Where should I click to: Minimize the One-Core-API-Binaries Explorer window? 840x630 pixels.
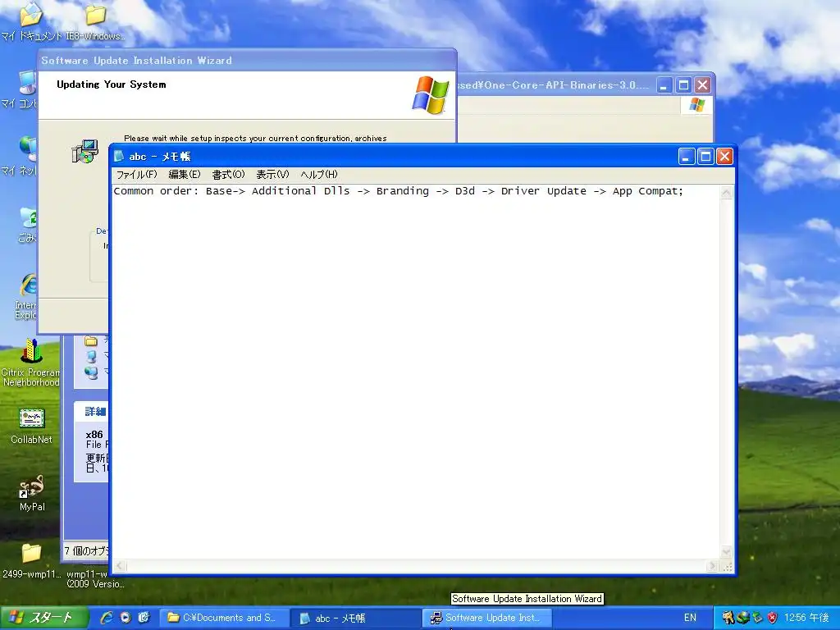pos(664,85)
